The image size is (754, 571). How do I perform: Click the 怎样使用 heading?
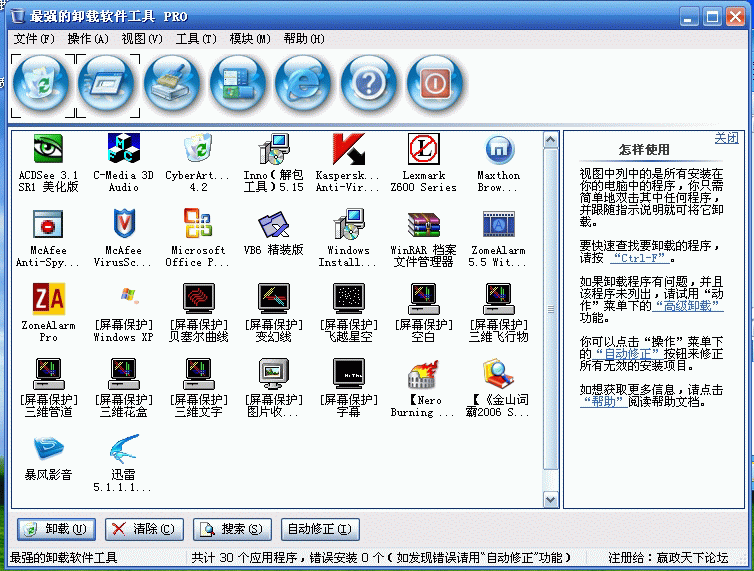[644, 150]
